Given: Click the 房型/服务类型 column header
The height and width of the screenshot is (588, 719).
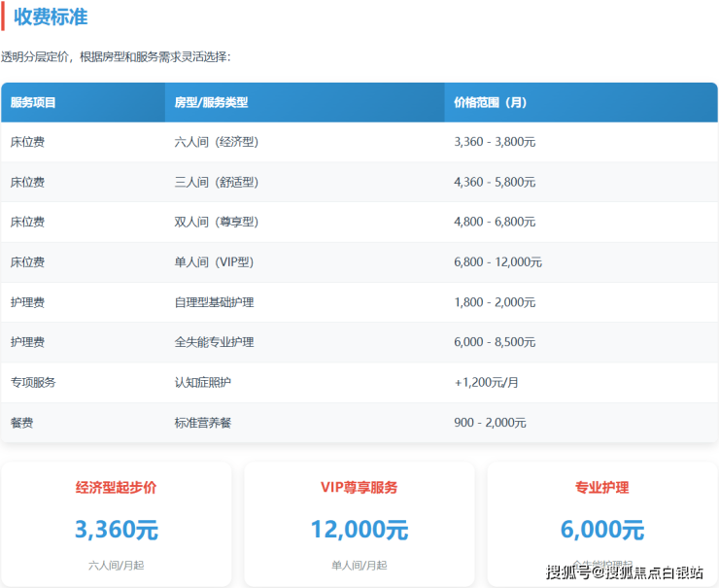Looking at the screenshot, I should click(x=211, y=102).
